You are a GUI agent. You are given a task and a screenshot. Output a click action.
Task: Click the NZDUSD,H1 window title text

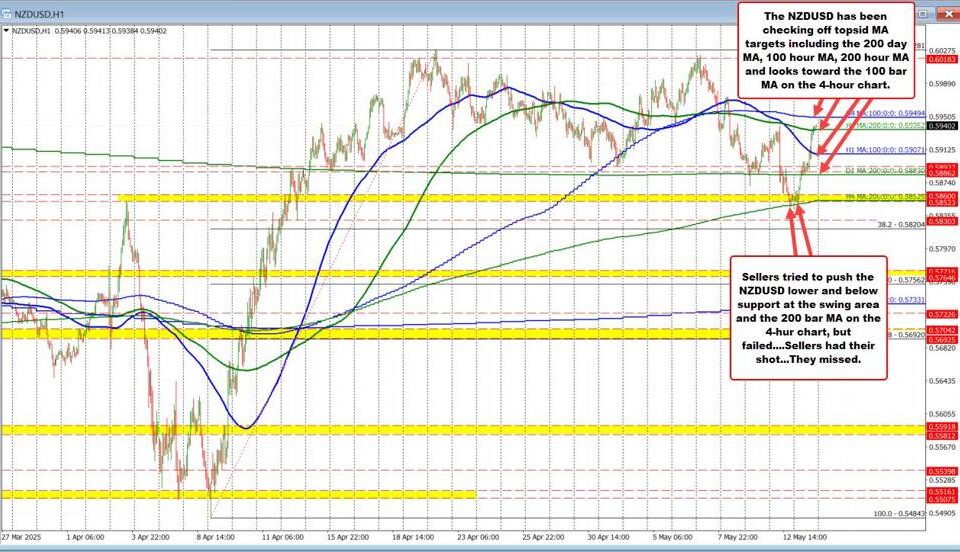(x=39, y=14)
